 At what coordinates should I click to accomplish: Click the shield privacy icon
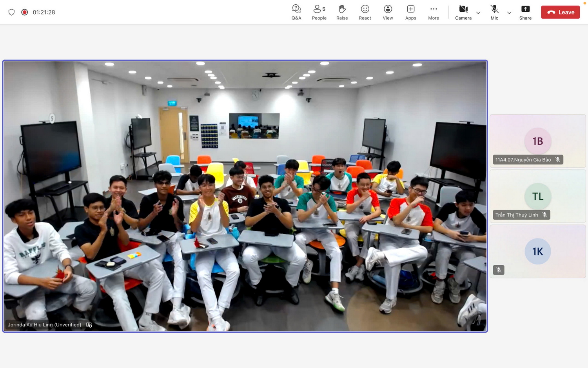(x=11, y=12)
